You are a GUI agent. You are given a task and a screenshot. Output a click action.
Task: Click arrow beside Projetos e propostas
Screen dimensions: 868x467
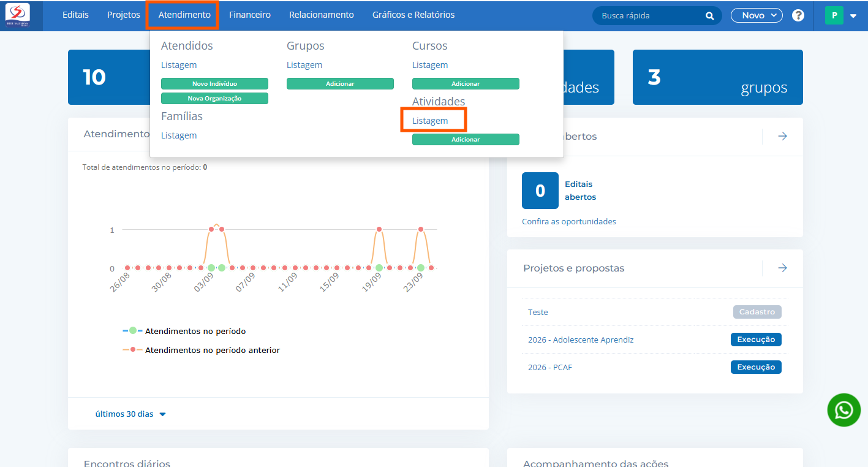[782, 268]
